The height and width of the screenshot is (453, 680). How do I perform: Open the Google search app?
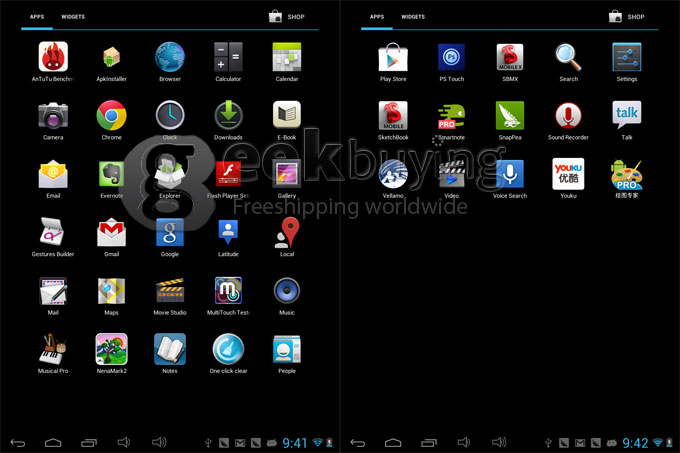click(170, 232)
